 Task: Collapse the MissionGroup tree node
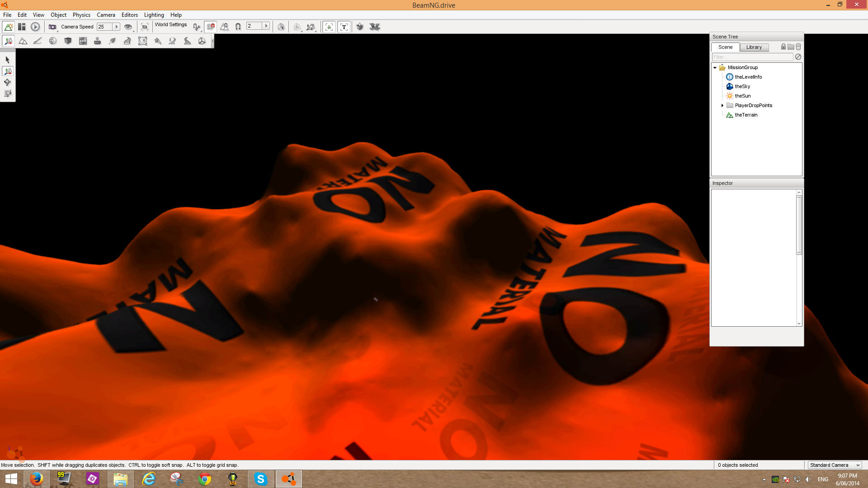point(715,68)
